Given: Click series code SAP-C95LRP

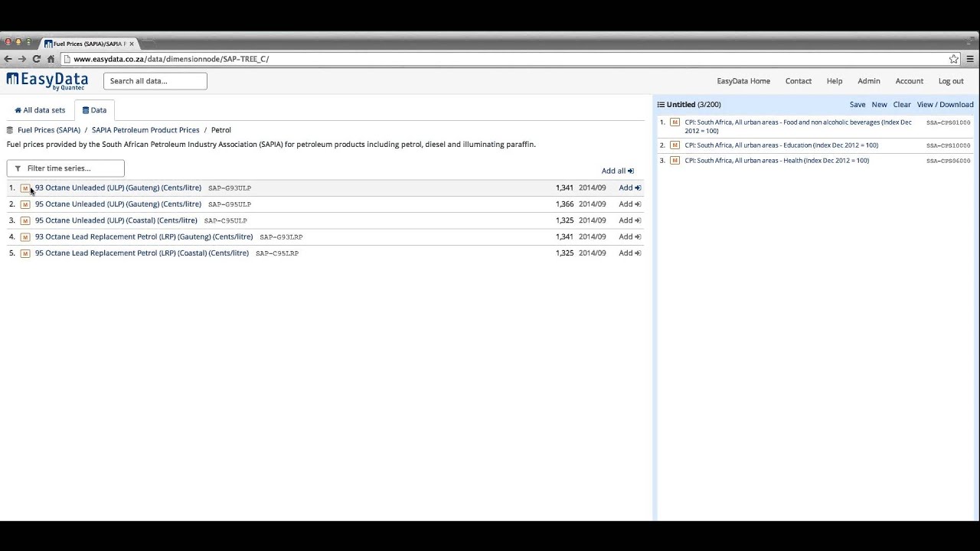Looking at the screenshot, I should 277,253.
